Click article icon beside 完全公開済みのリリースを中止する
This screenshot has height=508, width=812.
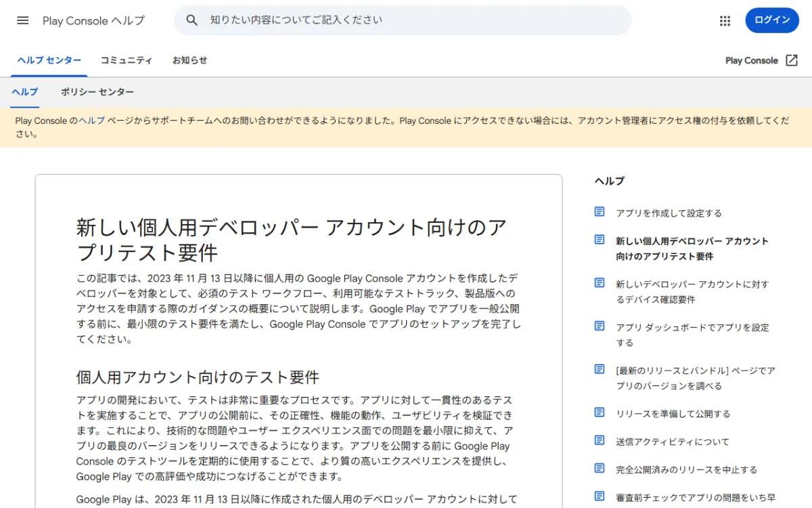click(600, 468)
